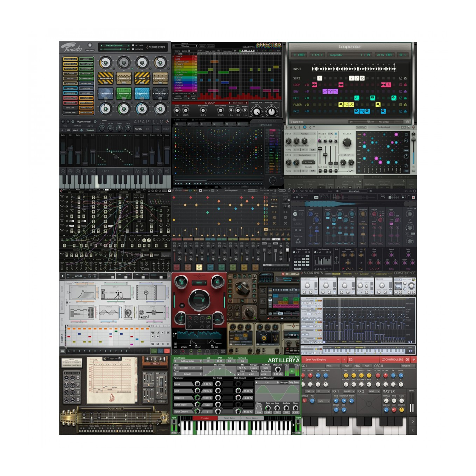The height and width of the screenshot is (476, 476).
Task: Toggle Turnado's DICTATOR radio button
Action: 133,49
